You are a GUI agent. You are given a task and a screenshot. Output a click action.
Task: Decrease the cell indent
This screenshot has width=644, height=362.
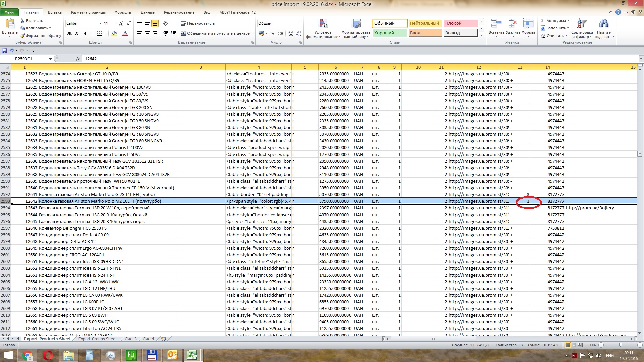click(x=166, y=33)
